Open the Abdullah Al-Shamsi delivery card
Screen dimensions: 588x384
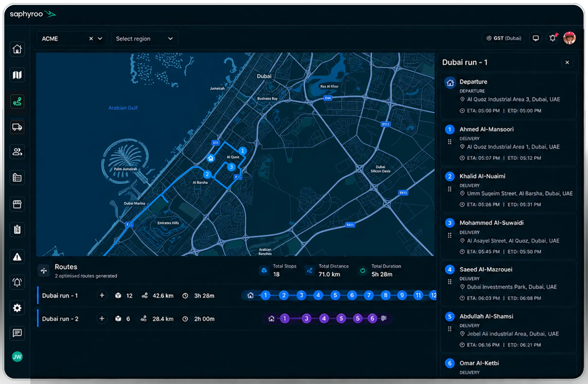pos(509,330)
